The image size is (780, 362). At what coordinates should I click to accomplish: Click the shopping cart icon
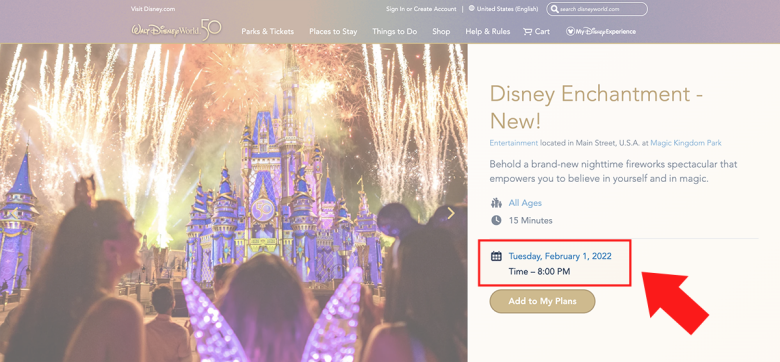tap(527, 31)
